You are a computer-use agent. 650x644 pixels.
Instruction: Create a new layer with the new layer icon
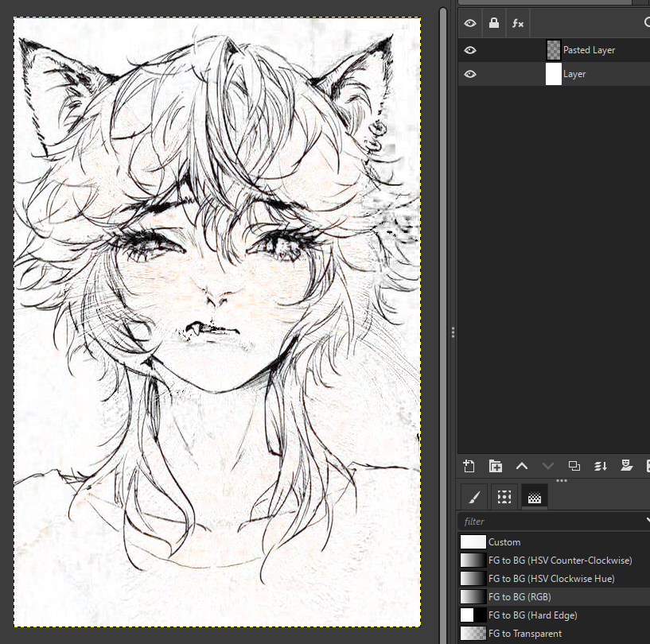coord(469,466)
